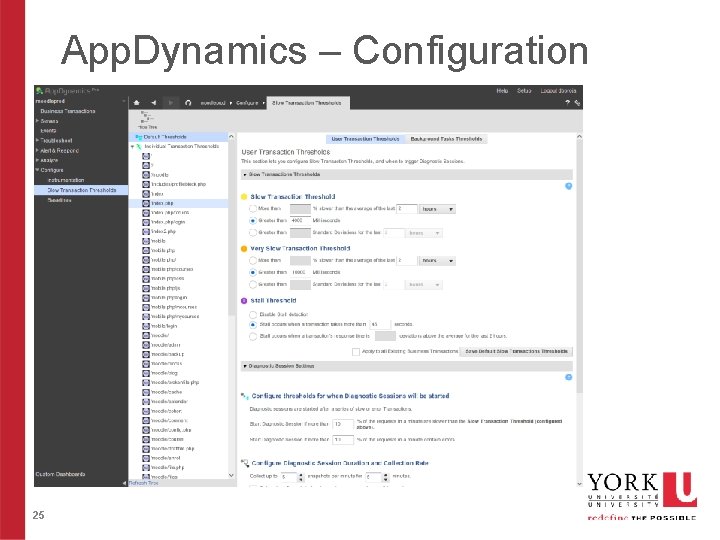This screenshot has height=540, width=720.
Task: Click the transaction tree vertical scrollbar thumb
Action: 231,228
